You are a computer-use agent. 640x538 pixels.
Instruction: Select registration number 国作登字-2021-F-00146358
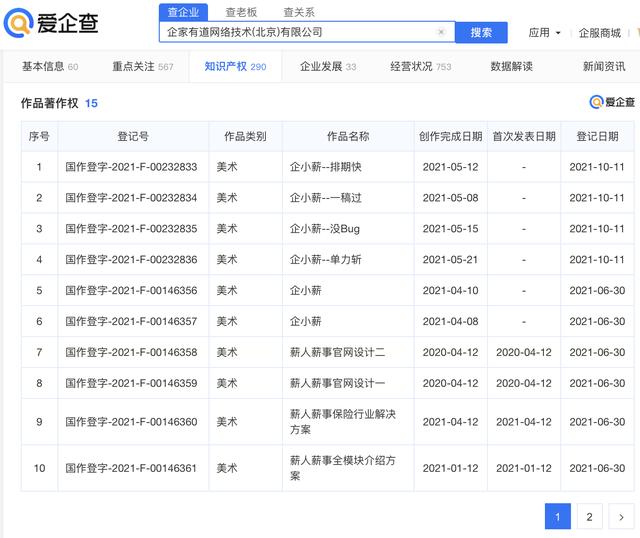[x=131, y=352]
